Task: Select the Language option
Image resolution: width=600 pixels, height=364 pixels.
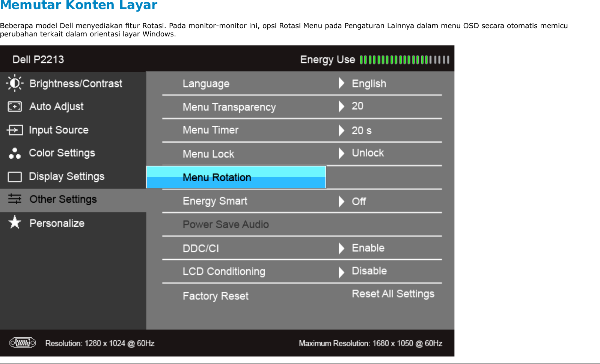Action: pos(206,84)
